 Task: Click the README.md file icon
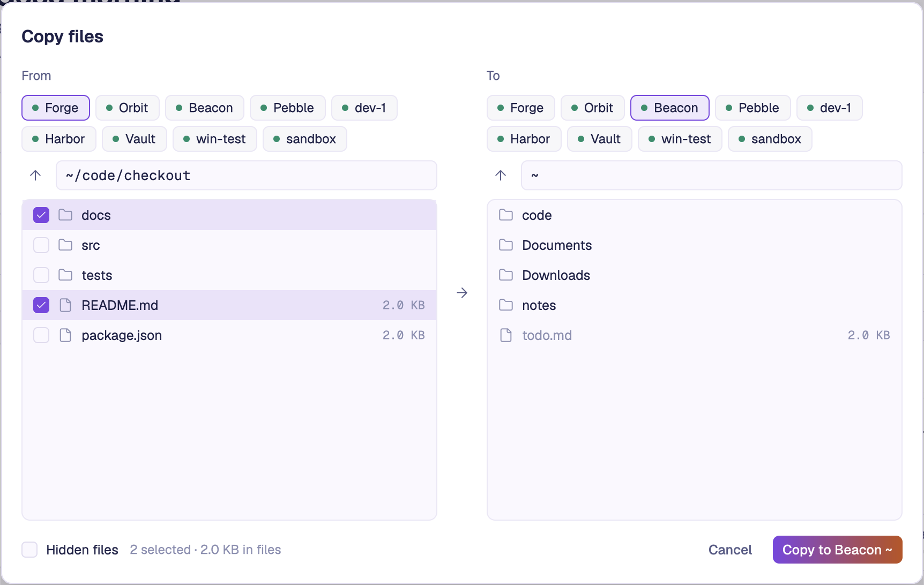pyautogui.click(x=65, y=305)
